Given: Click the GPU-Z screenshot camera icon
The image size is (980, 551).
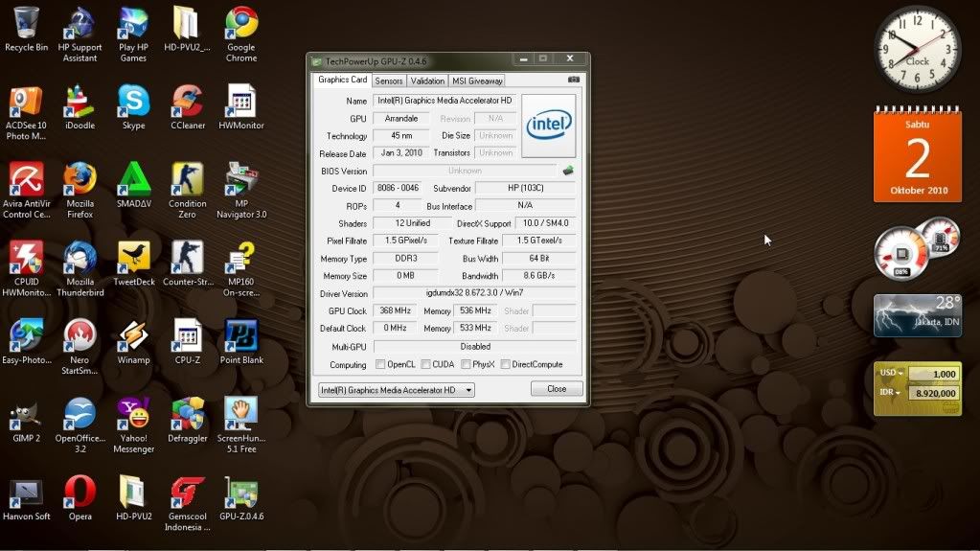Looking at the screenshot, I should (573, 80).
